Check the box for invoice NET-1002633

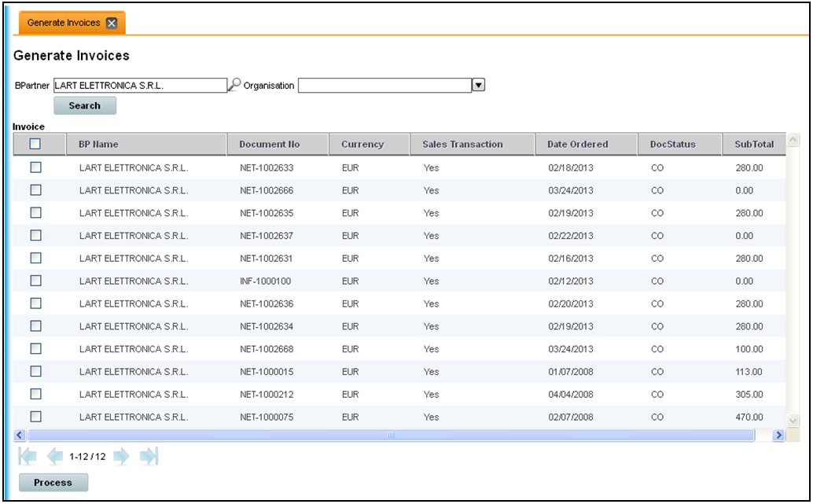click(x=35, y=167)
